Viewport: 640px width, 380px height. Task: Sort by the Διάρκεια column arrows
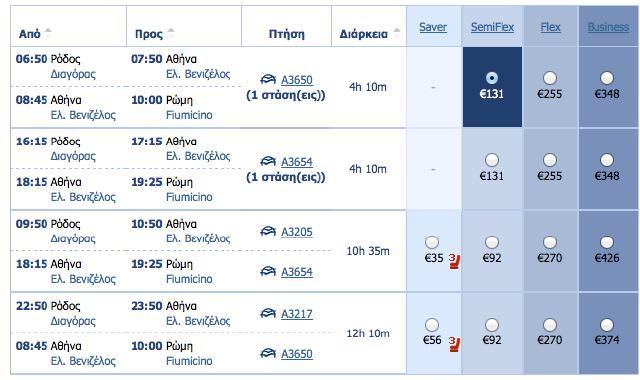click(396, 33)
